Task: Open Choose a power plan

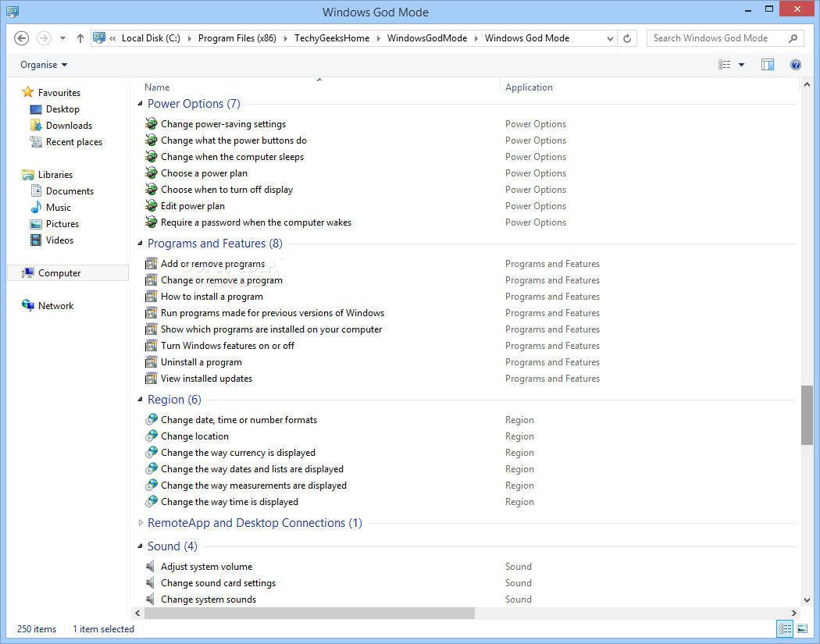Action: [204, 173]
